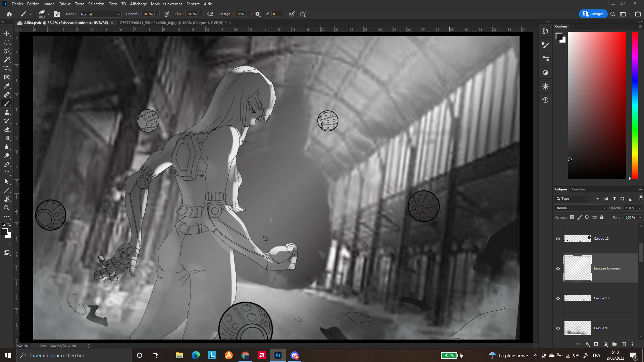Click the hue spectrum slider
Viewport: 644px width, 362px height.
[x=635, y=105]
